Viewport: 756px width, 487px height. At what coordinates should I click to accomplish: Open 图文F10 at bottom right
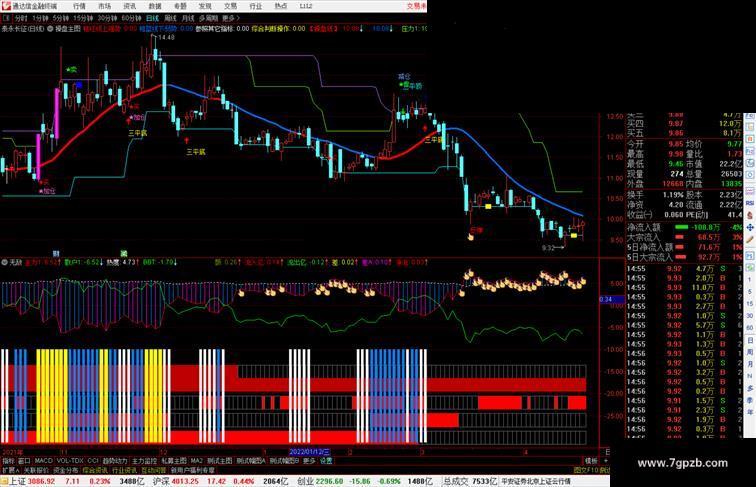(586, 470)
